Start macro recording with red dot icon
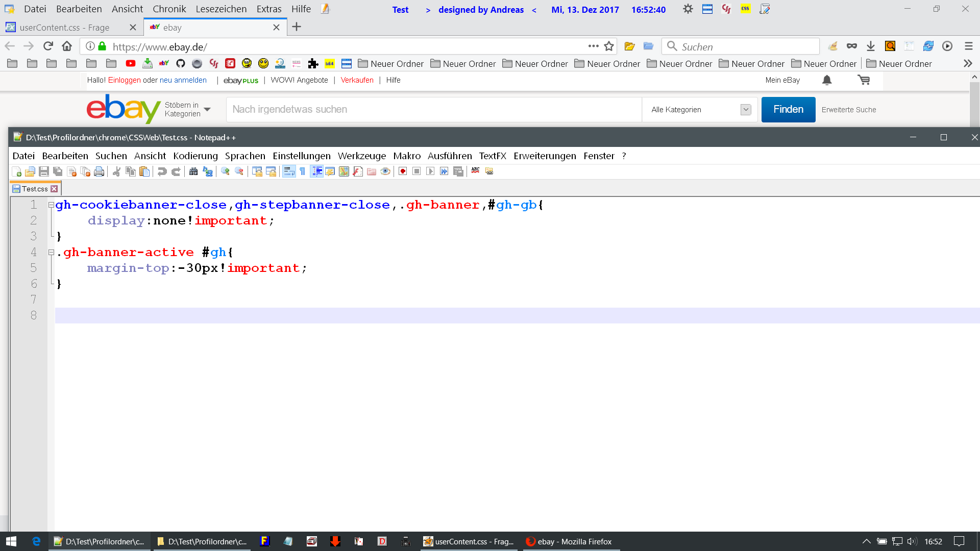 [x=403, y=171]
